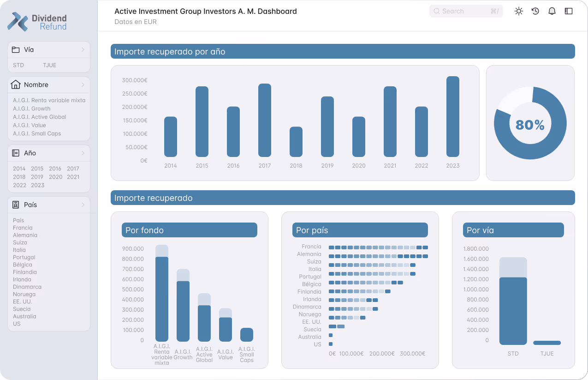
Task: Select US in País filter list
Action: click(x=17, y=324)
